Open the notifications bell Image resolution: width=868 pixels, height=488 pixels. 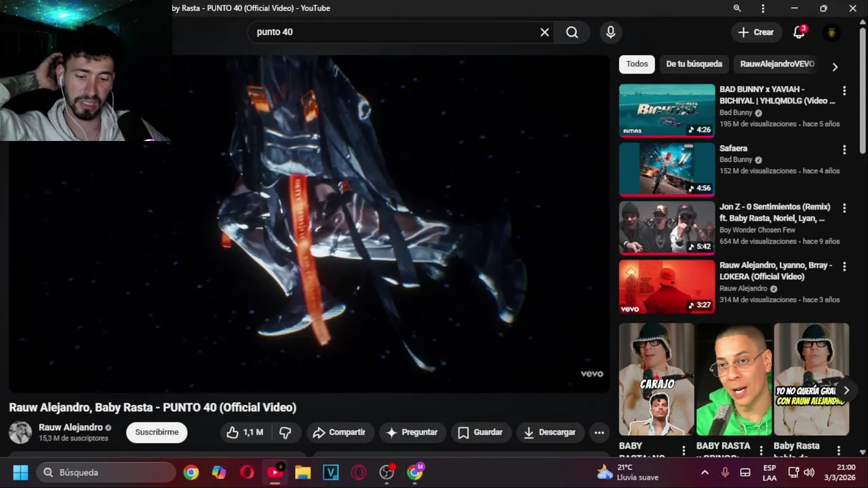pyautogui.click(x=799, y=32)
